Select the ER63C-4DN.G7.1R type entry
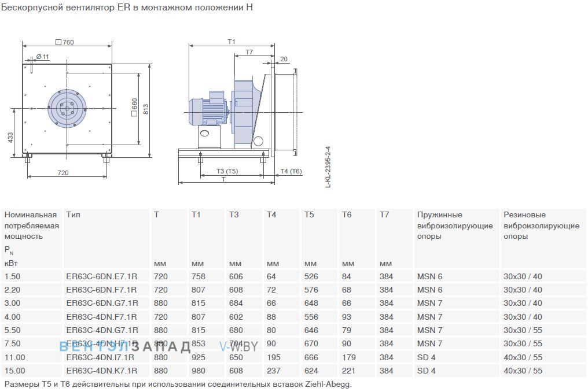Image resolution: width=588 pixels, height=392 pixels. (x=102, y=331)
